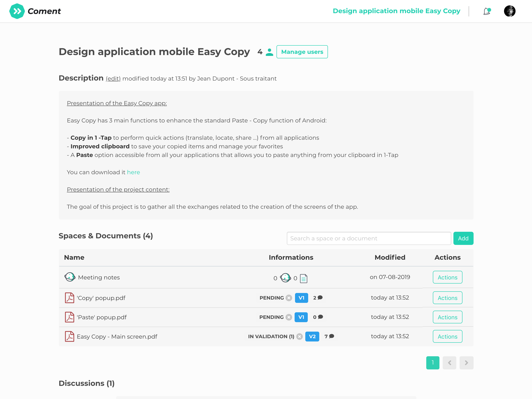Click the Meeting notes planet icon
The image size is (532, 399).
[x=70, y=277]
